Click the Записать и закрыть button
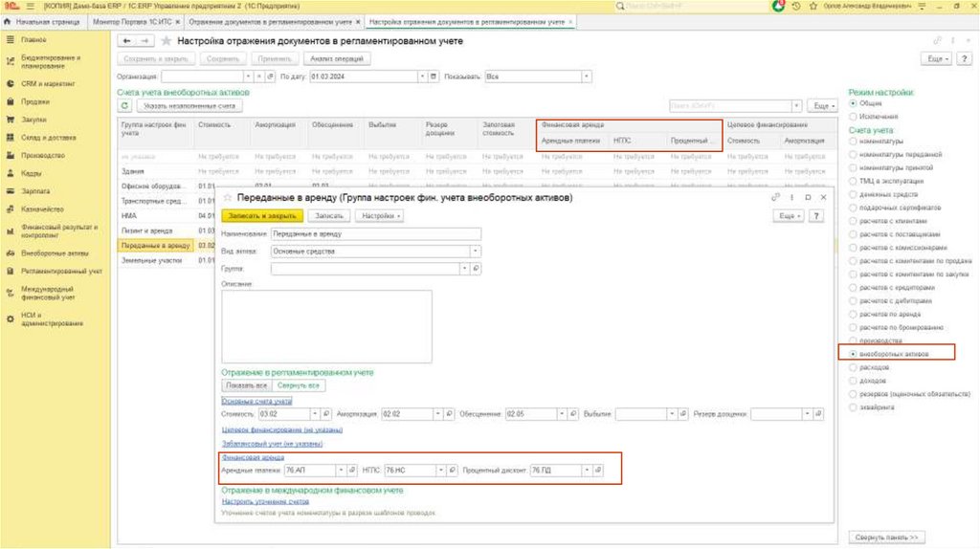 [x=261, y=216]
